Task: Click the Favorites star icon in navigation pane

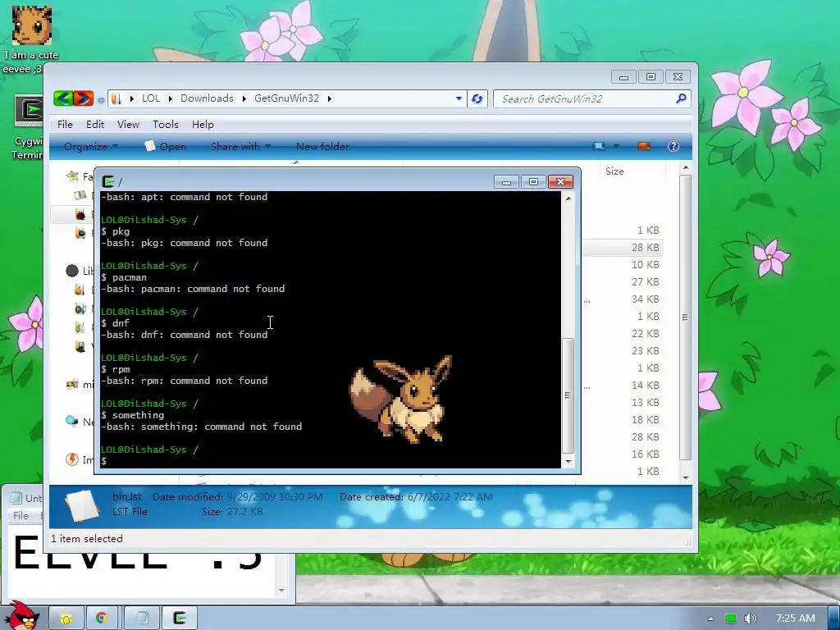Action: point(72,176)
